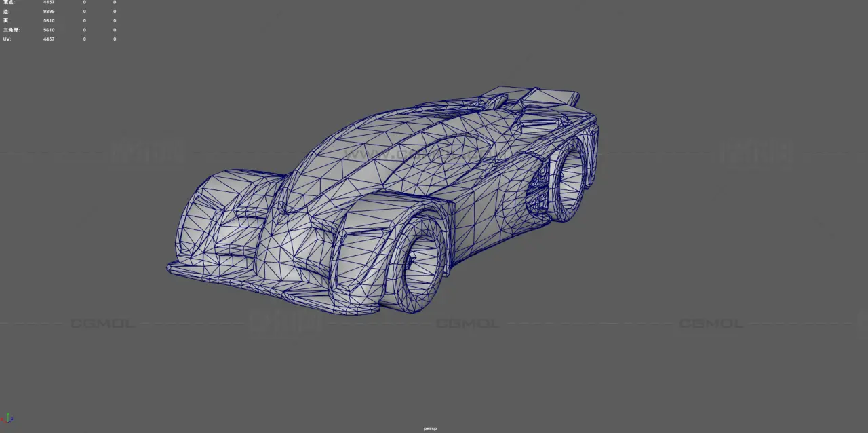Click the triangle count value in 三角形 row
Screen dimensions: 868x433
(49, 30)
